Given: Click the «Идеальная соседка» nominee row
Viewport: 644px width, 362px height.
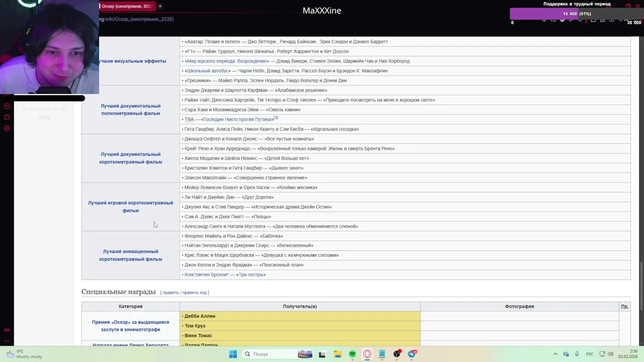Looking at the screenshot, I should coord(405,129).
